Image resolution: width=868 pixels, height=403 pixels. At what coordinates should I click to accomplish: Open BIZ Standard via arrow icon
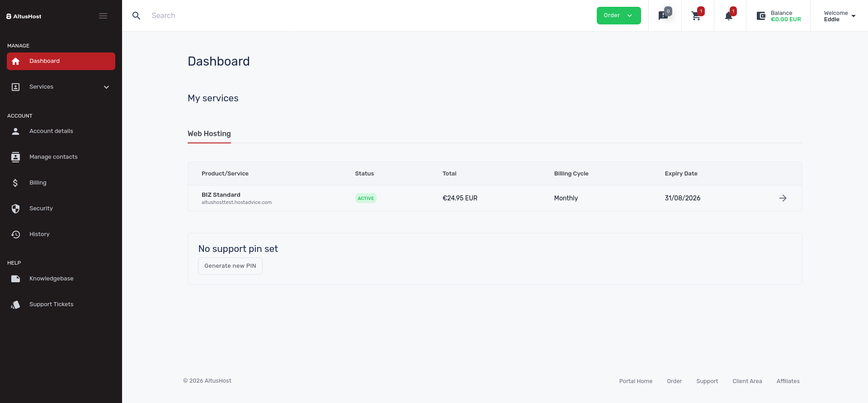click(783, 198)
